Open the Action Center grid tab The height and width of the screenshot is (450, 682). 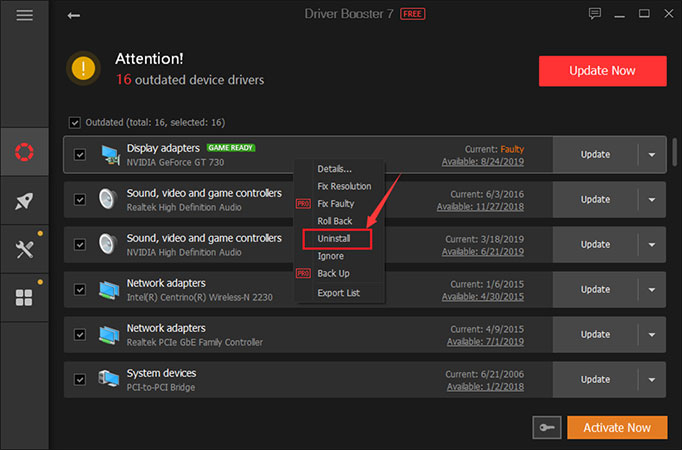click(24, 298)
